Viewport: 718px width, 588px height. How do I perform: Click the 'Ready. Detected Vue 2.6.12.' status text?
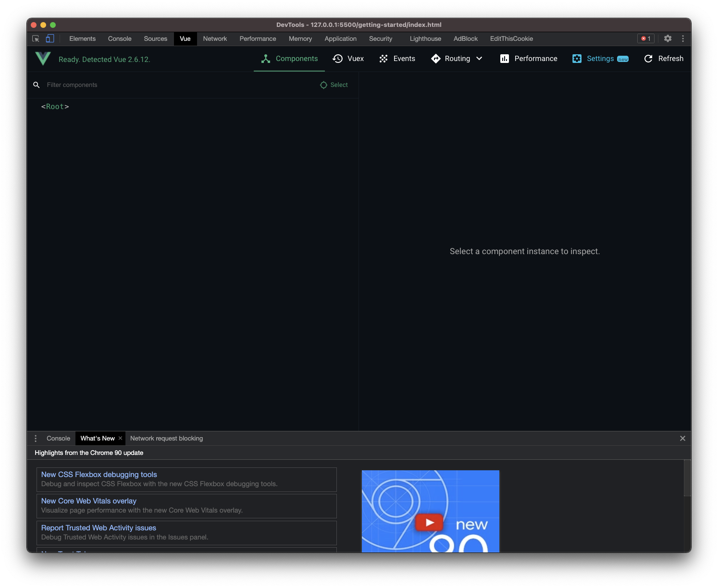pyautogui.click(x=104, y=60)
